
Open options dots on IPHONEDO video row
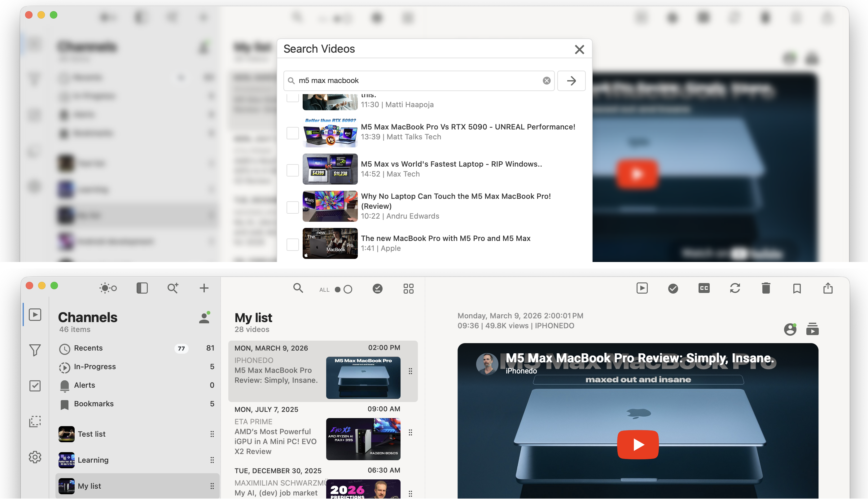[x=410, y=371]
